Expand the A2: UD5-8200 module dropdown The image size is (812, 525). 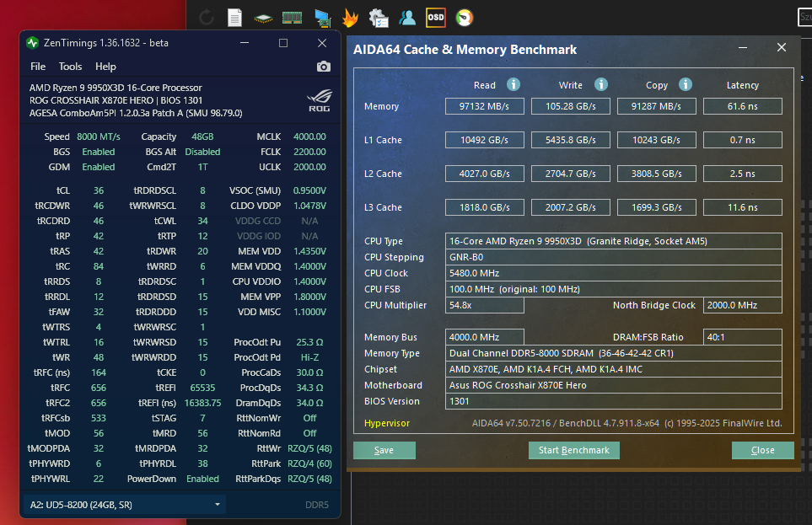123,504
